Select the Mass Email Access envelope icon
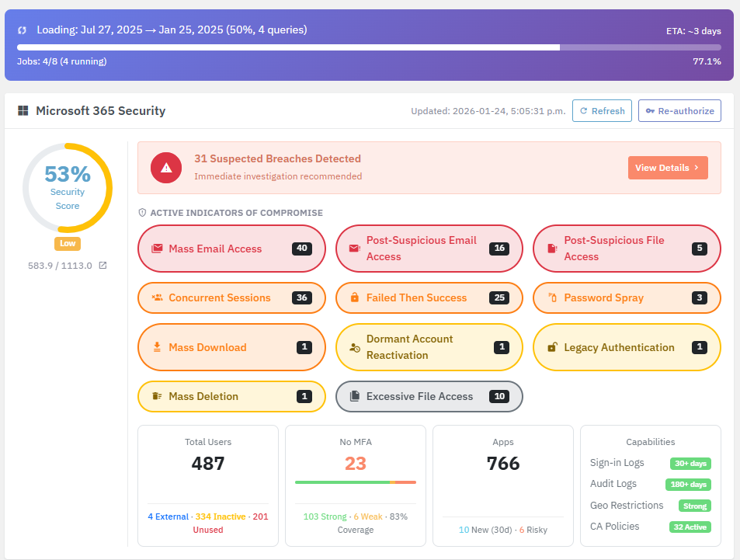The image size is (740, 560). coord(158,249)
